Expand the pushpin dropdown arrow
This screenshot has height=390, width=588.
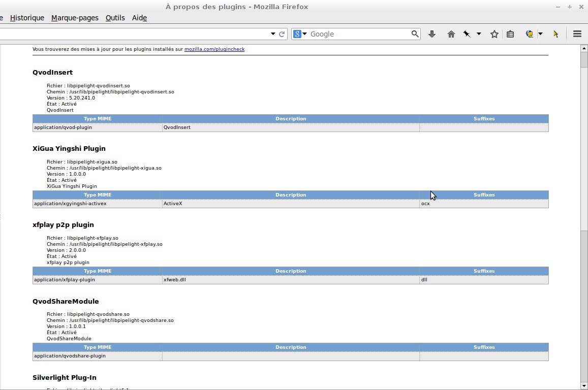(x=479, y=34)
